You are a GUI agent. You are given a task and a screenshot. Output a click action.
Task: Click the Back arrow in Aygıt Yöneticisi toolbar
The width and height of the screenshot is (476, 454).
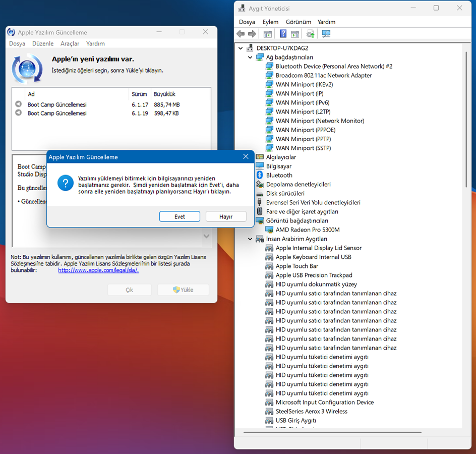[x=241, y=34]
